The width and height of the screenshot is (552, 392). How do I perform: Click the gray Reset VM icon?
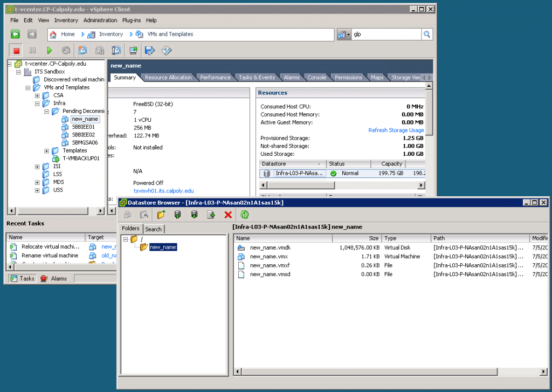66,51
